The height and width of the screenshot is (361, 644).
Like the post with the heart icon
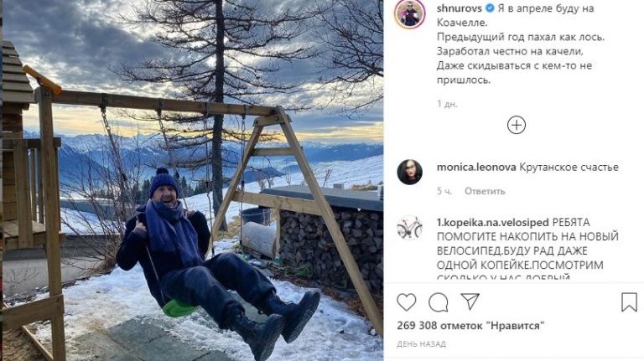[x=406, y=302]
